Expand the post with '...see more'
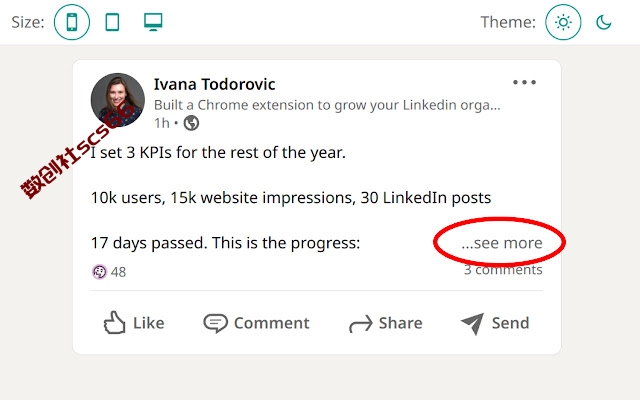This screenshot has height=400, width=640. click(502, 243)
